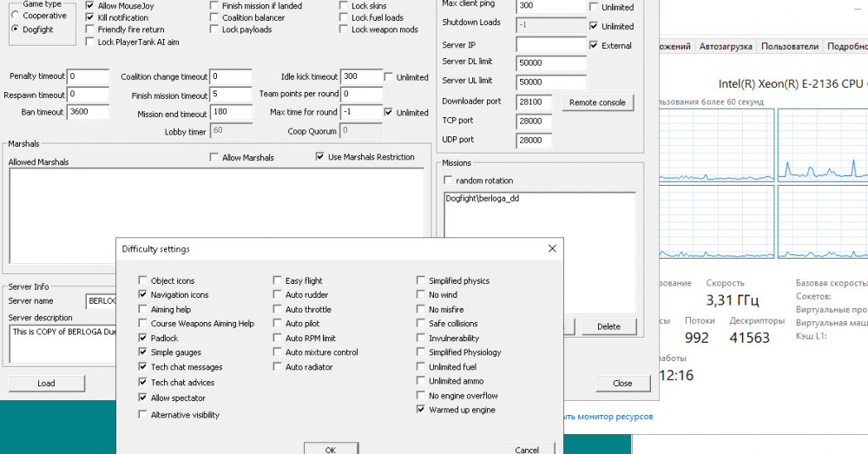The width and height of the screenshot is (868, 454).
Task: Edit the Ban timeout value 3600
Action: coord(88,112)
